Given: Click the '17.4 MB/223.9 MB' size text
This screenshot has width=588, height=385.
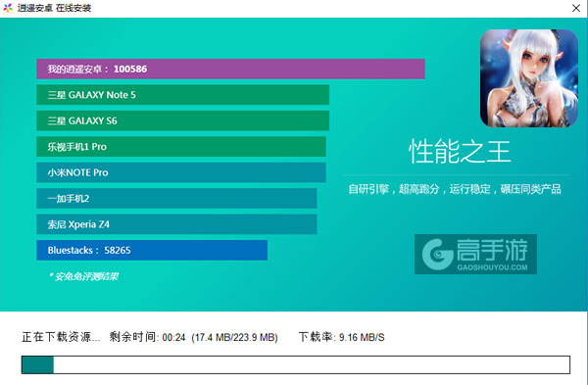Looking at the screenshot, I should [x=234, y=338].
